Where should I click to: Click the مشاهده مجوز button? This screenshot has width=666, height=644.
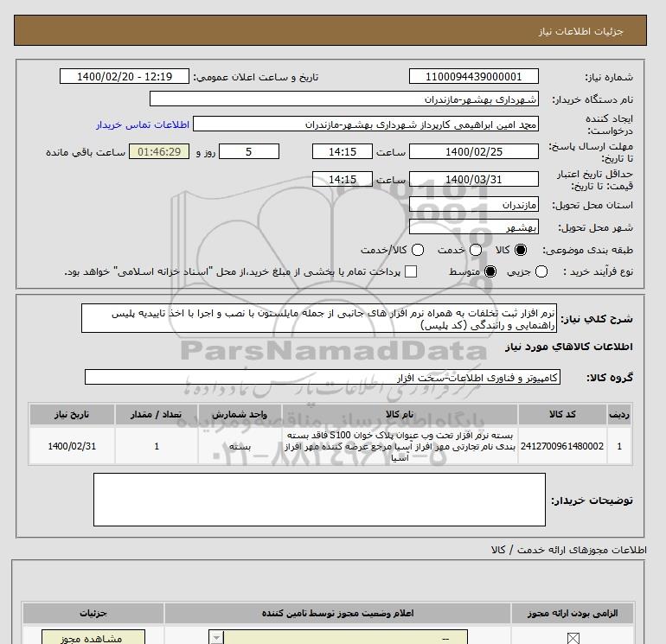[x=93, y=637]
